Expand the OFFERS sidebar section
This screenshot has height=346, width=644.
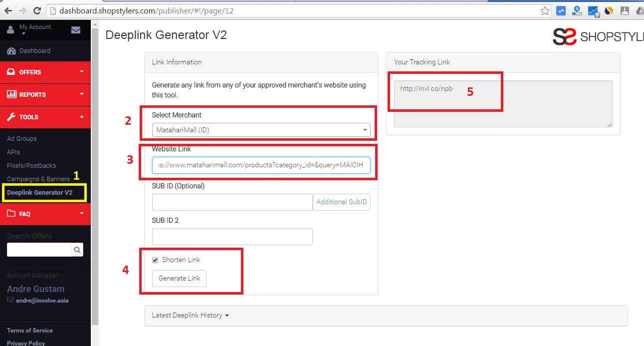(45, 72)
